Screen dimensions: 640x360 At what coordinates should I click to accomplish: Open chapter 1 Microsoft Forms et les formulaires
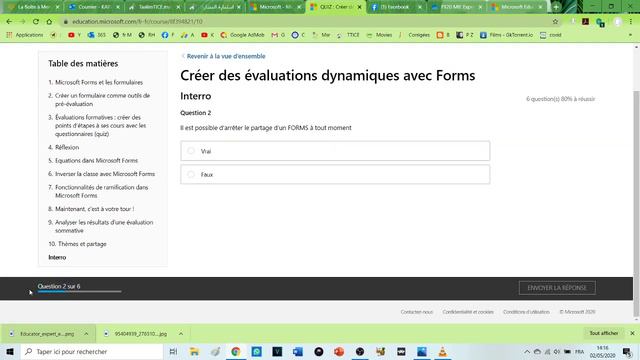coord(99,82)
